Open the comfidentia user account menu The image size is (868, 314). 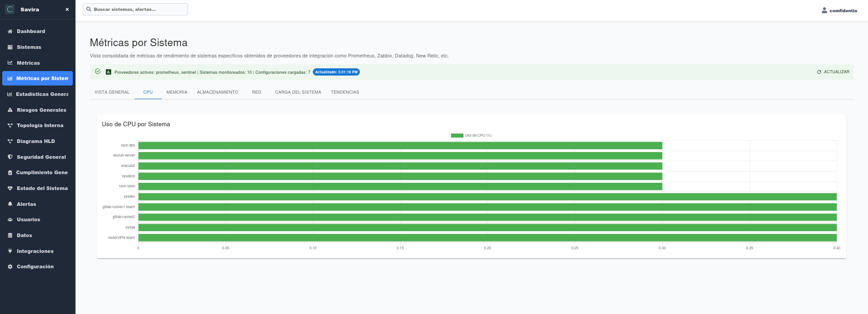[839, 10]
